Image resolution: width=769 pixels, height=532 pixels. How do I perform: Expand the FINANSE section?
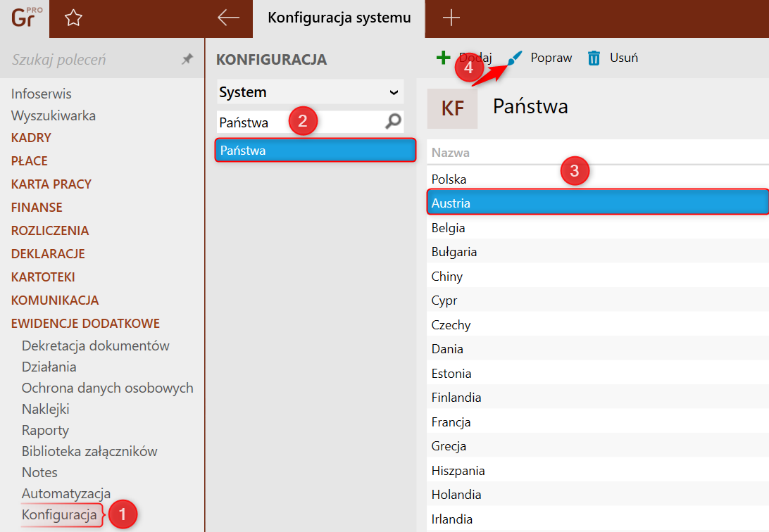click(37, 207)
